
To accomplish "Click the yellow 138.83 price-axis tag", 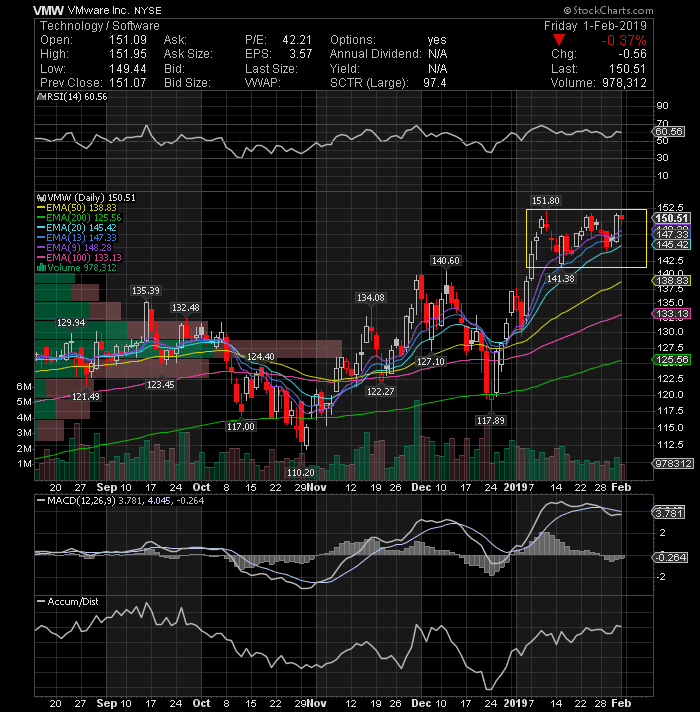I will pyautogui.click(x=671, y=281).
